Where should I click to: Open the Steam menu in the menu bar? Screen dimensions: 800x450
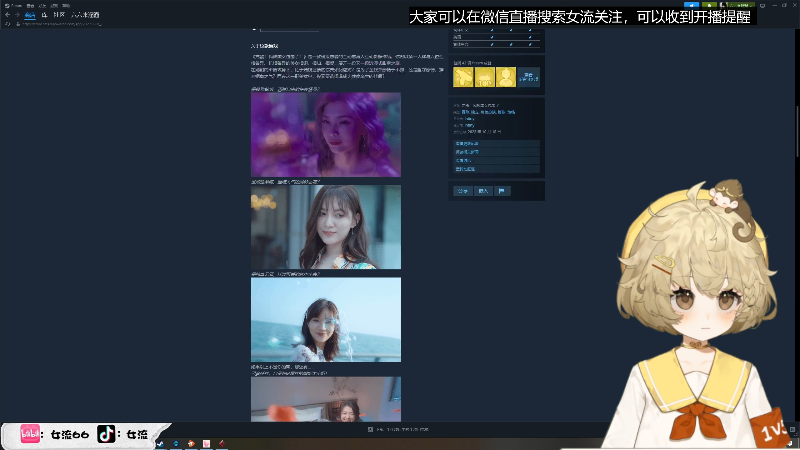tap(14, 6)
